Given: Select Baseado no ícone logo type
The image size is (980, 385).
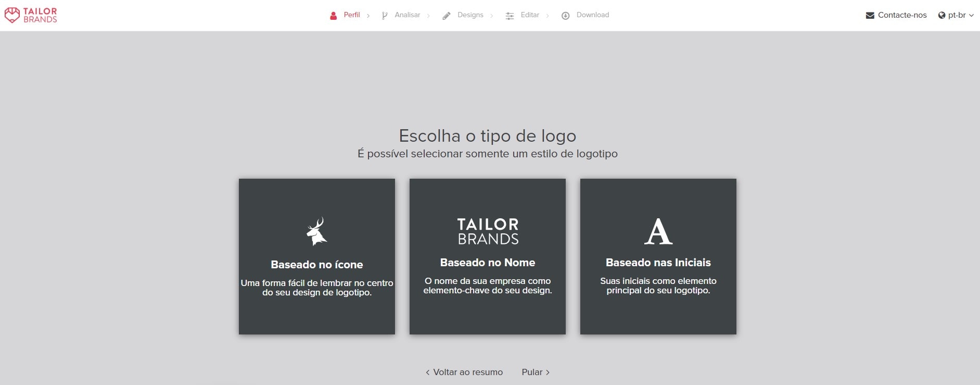Looking at the screenshot, I should click(317, 256).
